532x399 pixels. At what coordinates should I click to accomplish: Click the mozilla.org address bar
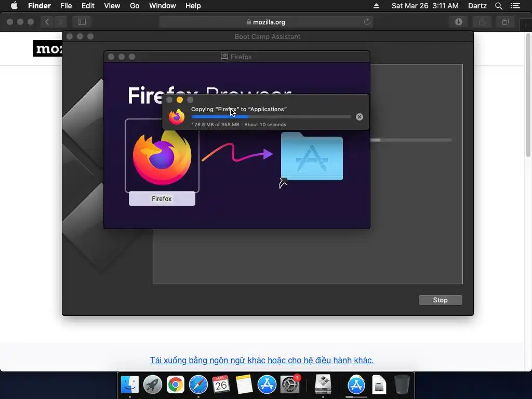tap(266, 22)
